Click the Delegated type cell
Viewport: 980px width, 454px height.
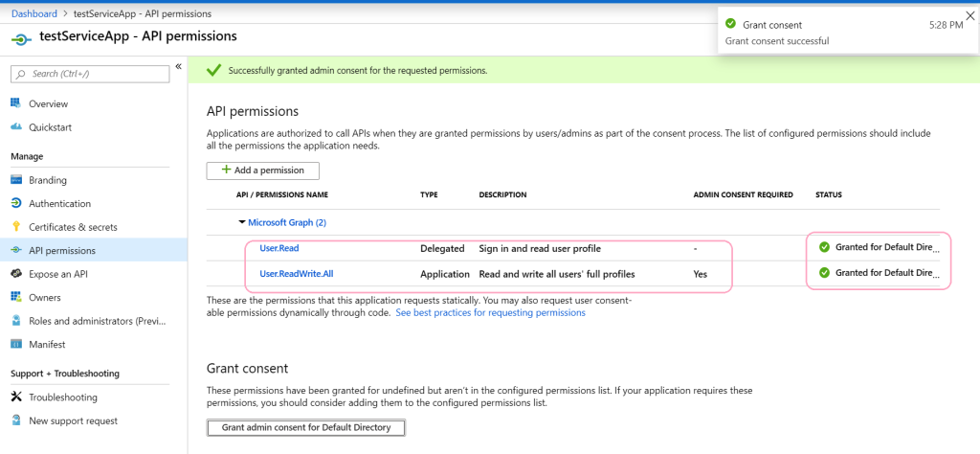coord(442,248)
